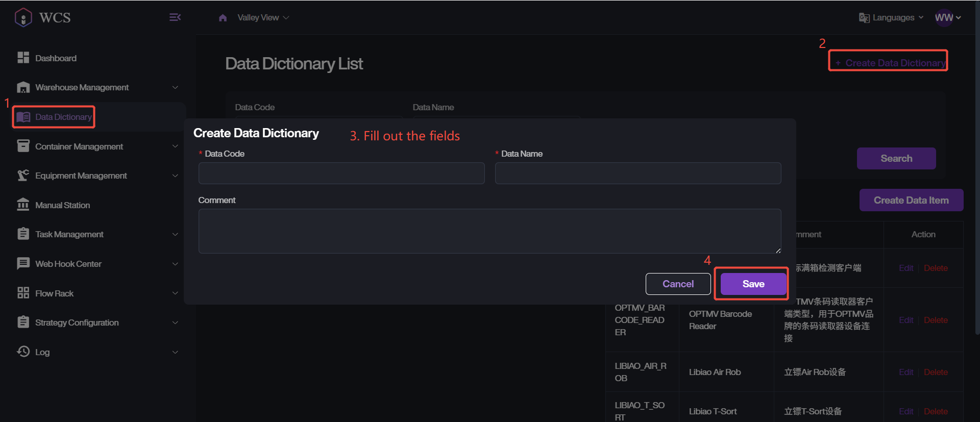The height and width of the screenshot is (422, 980).
Task: Click the Data Code input field
Action: 341,173
